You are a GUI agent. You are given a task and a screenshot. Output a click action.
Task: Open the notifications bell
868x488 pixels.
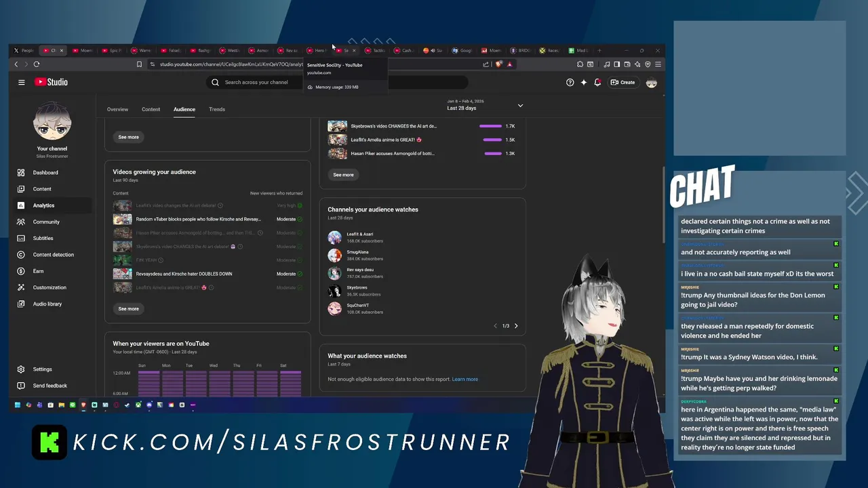click(597, 82)
